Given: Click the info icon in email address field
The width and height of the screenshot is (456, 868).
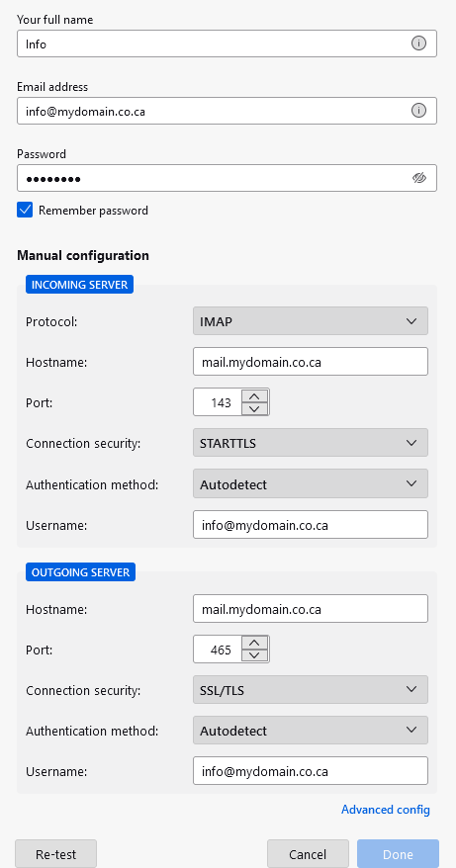Looking at the screenshot, I should [418, 111].
